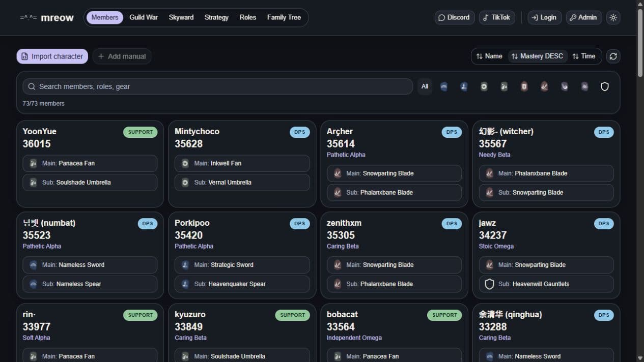The image size is (644, 362).
Task: Open the Members tab
Action: click(x=105, y=18)
